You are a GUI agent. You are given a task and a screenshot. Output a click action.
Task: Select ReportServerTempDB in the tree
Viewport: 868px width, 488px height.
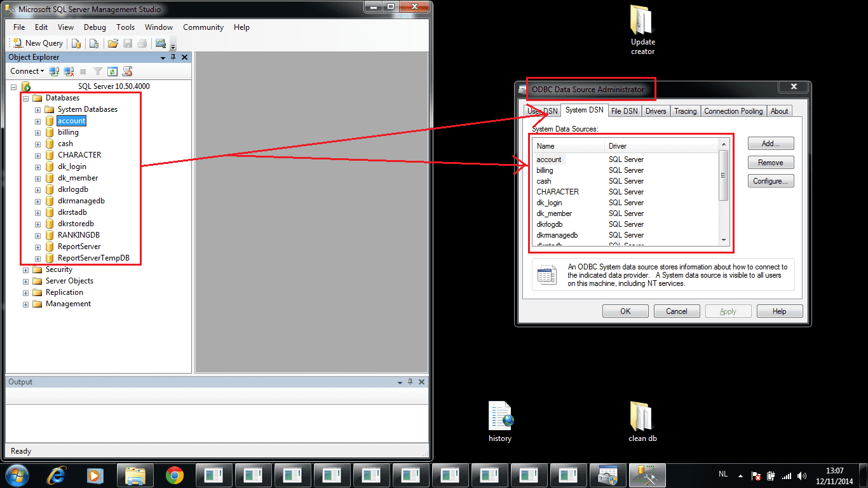point(93,258)
